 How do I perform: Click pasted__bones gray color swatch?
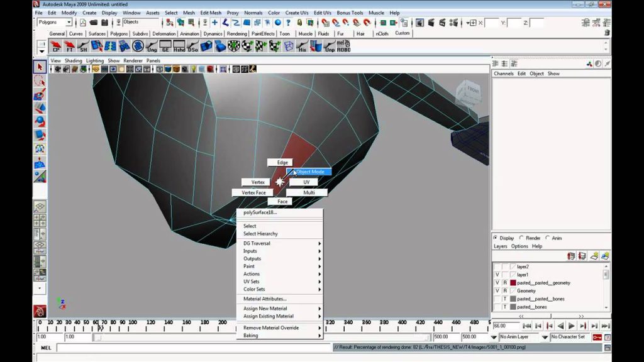click(513, 307)
